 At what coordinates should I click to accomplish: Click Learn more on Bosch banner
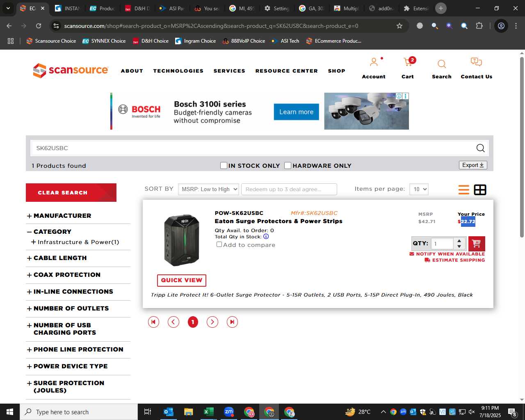[297, 112]
